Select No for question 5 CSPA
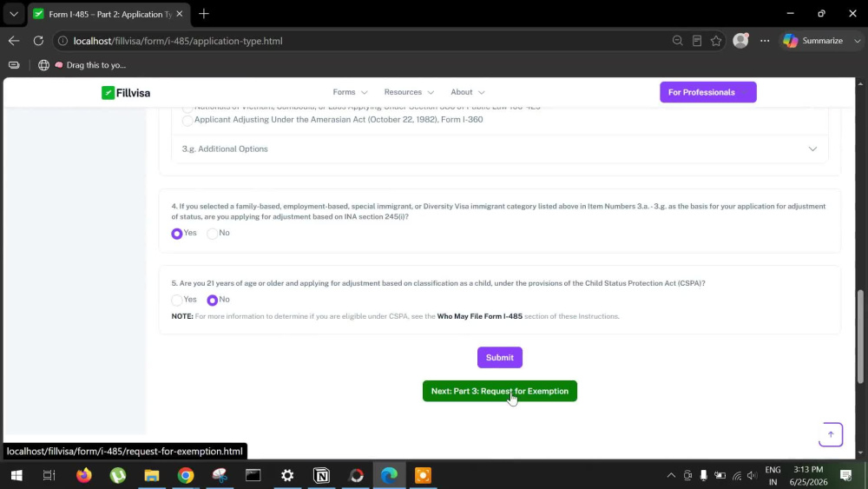The width and height of the screenshot is (868, 489). tap(212, 301)
